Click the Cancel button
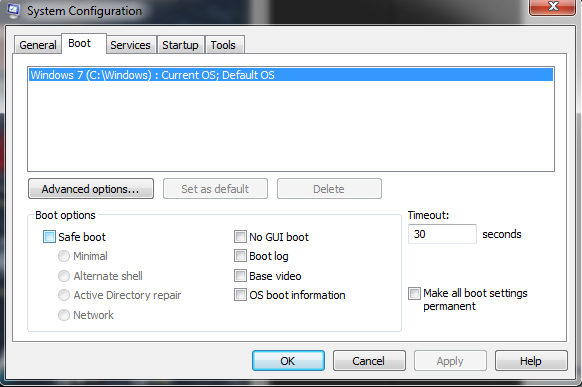Screen dimensions: 582x387 point(369,361)
